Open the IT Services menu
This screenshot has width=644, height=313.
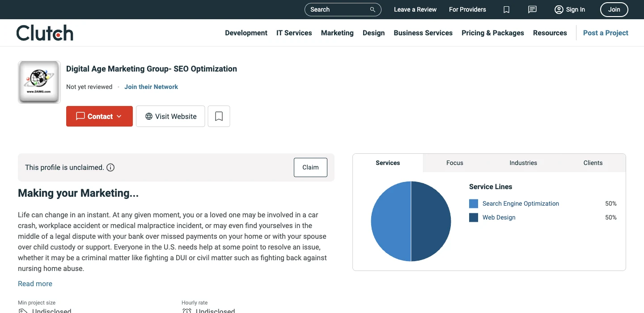tap(294, 33)
